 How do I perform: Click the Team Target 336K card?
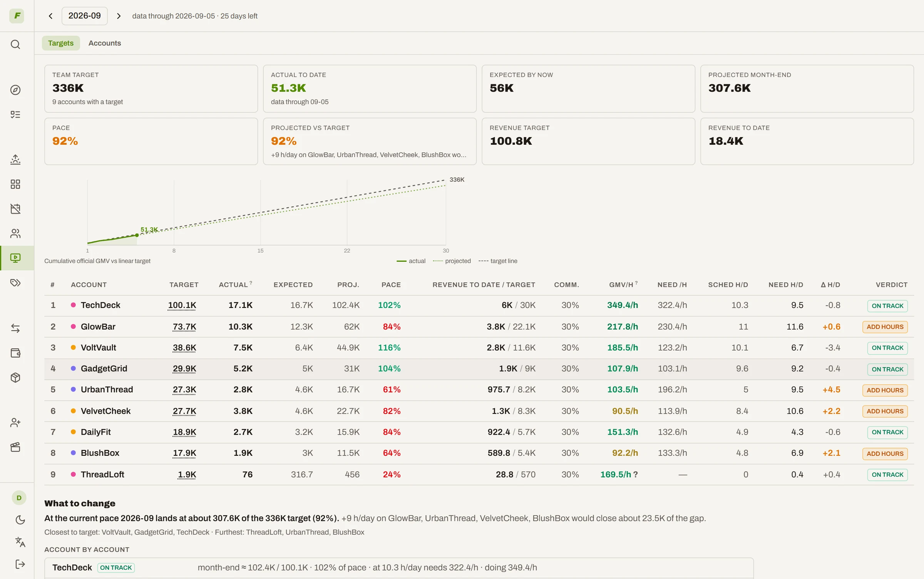(x=151, y=89)
